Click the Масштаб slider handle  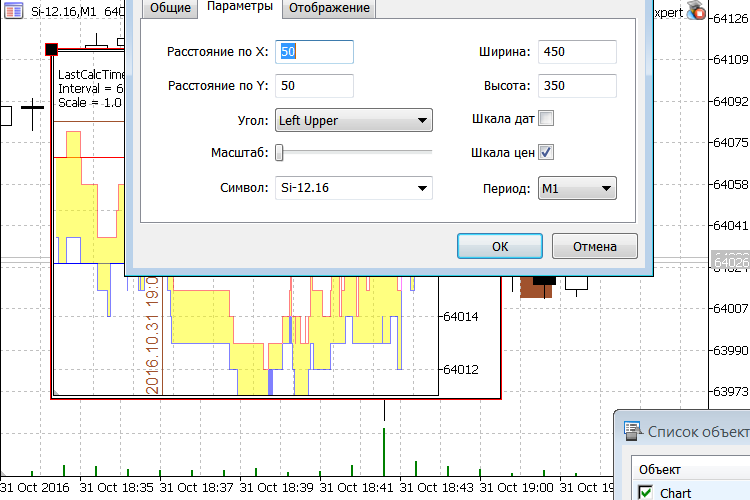(x=279, y=153)
